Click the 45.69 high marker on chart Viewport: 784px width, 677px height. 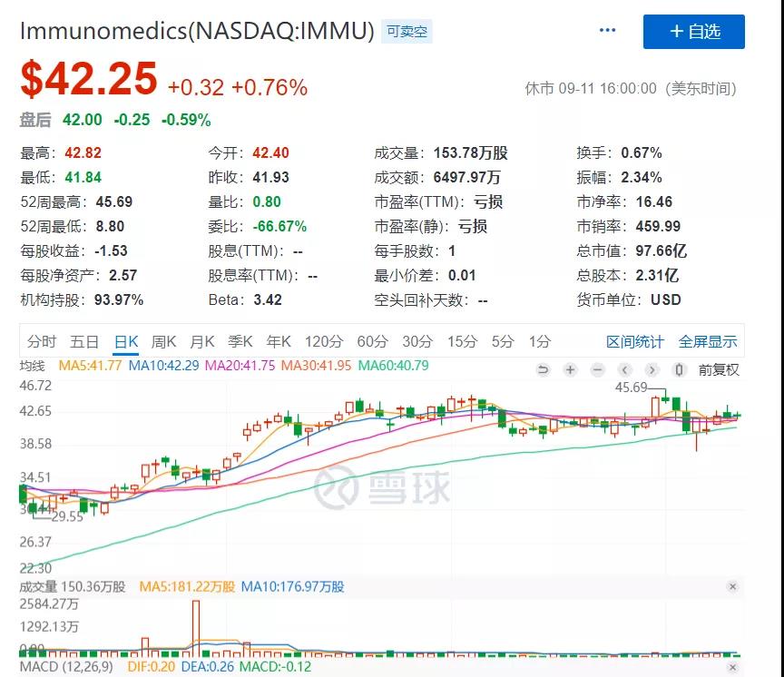(631, 388)
